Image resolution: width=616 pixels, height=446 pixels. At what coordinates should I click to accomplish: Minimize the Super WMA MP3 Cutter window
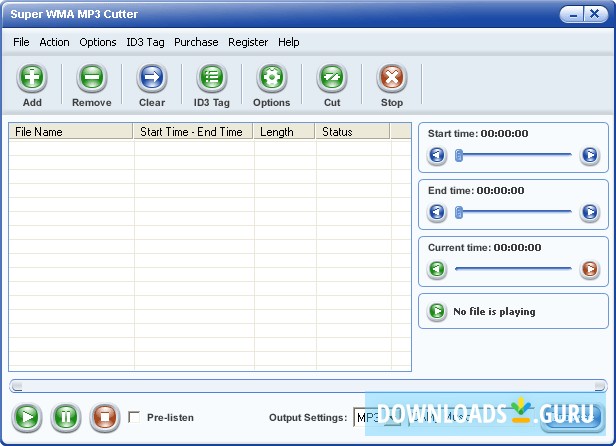tap(573, 15)
